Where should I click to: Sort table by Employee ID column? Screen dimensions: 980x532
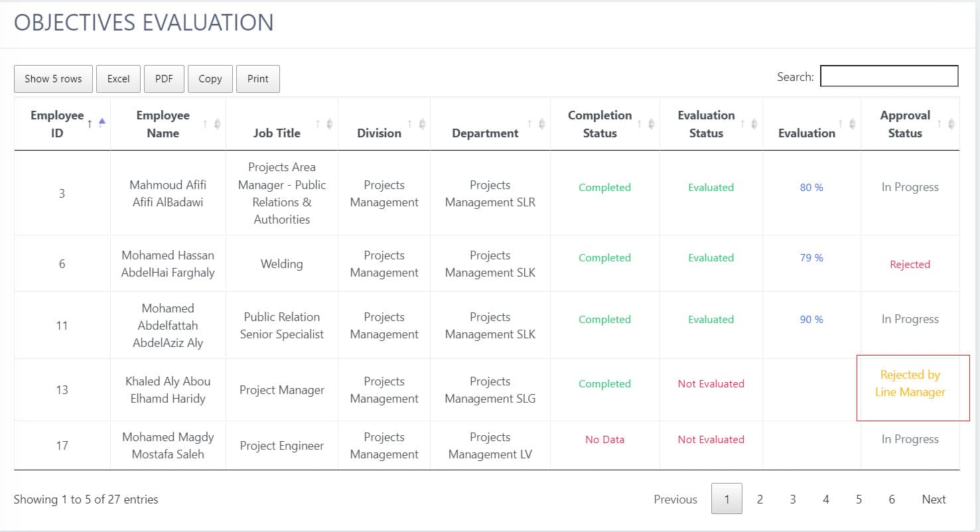(x=62, y=124)
